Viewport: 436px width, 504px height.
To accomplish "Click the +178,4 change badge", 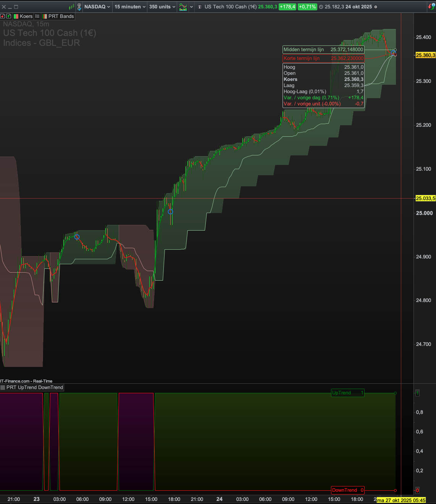I will tap(287, 7).
